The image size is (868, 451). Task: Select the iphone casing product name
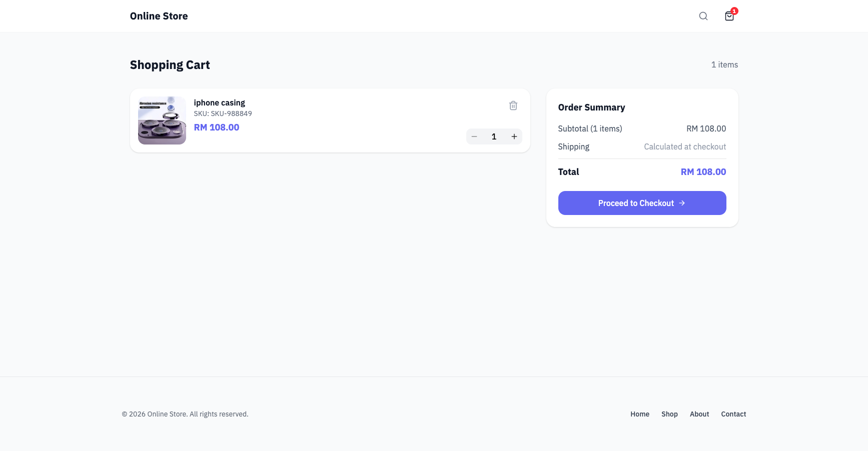(x=219, y=102)
